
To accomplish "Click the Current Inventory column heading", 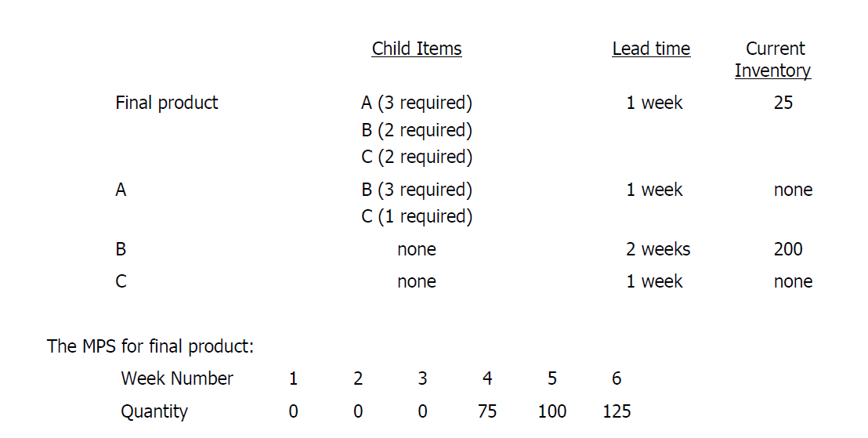I will pos(773,60).
